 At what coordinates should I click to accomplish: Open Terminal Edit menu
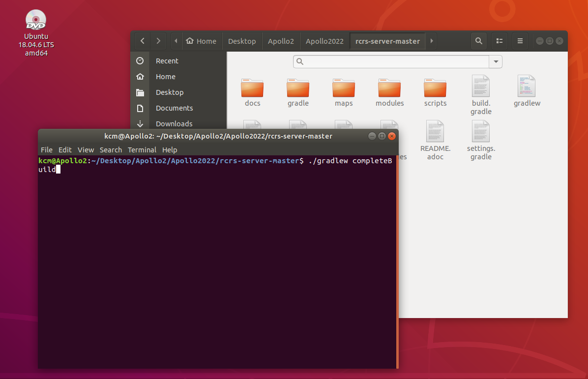65,149
